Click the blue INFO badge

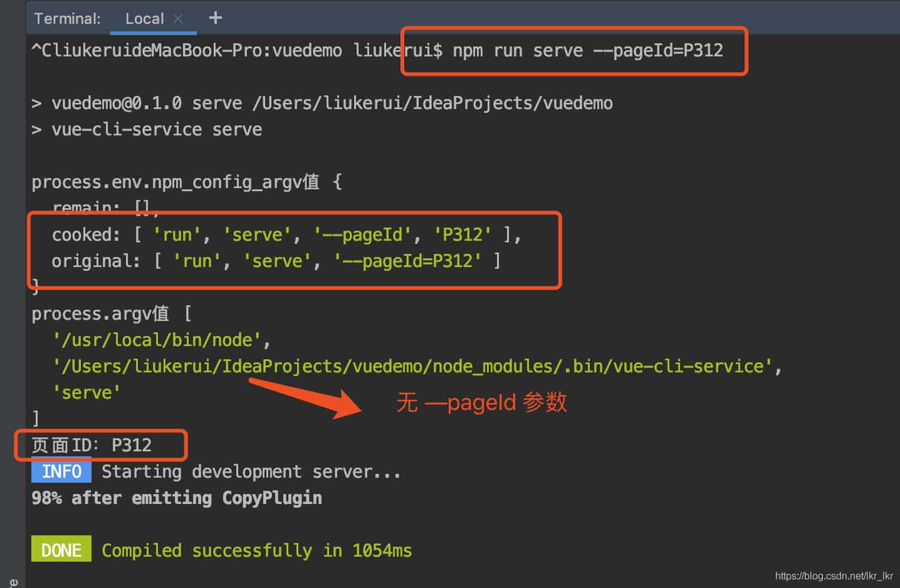click(x=61, y=471)
